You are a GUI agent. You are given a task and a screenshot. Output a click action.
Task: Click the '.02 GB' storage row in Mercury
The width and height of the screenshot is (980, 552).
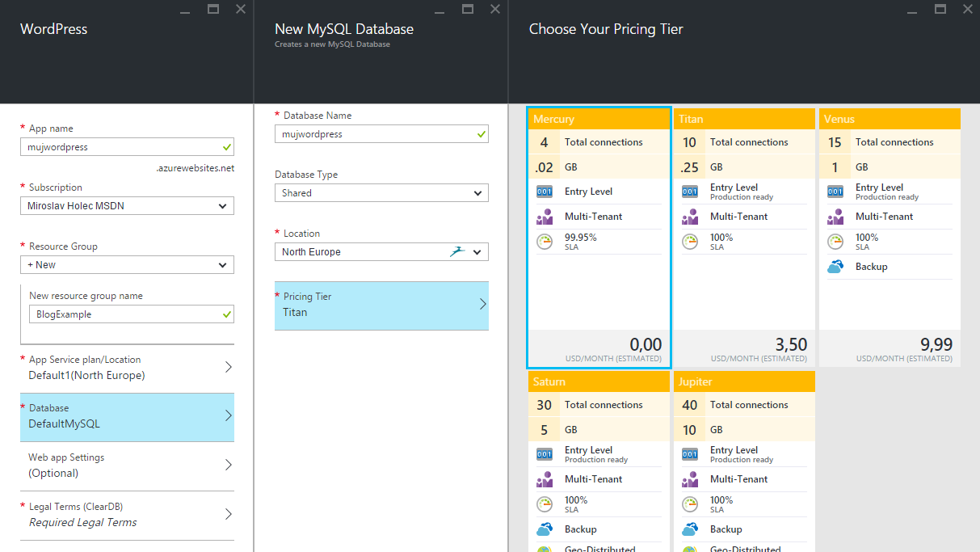point(599,167)
